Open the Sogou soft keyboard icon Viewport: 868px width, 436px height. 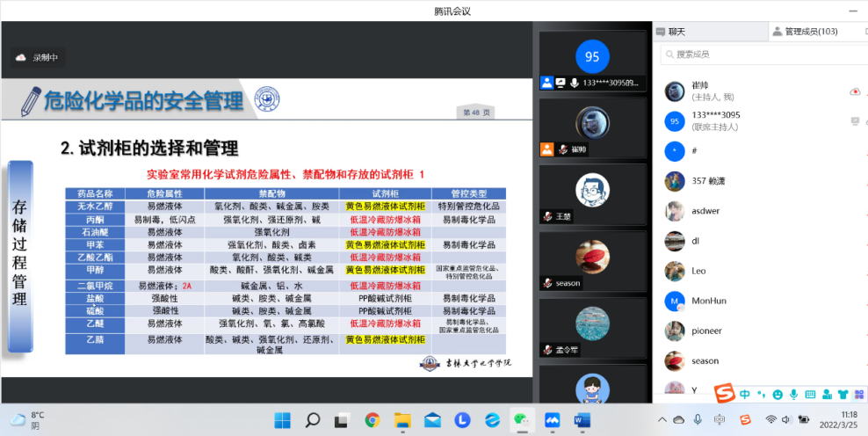[809, 393]
